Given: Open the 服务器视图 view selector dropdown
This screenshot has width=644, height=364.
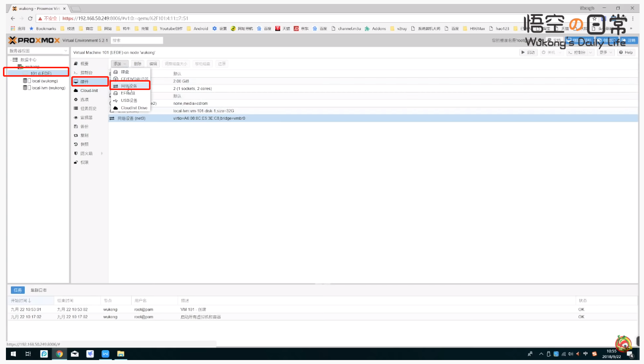Looking at the screenshot, I should tap(38, 51).
